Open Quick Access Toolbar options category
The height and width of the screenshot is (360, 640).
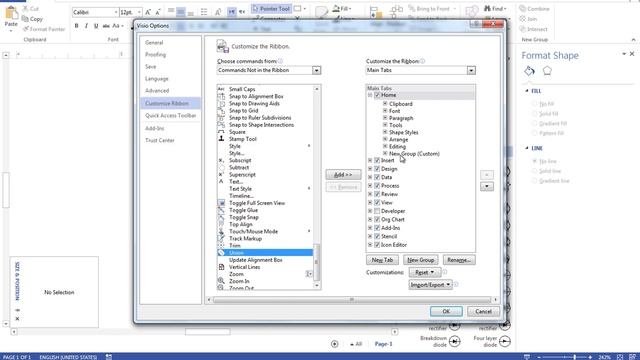tap(171, 116)
